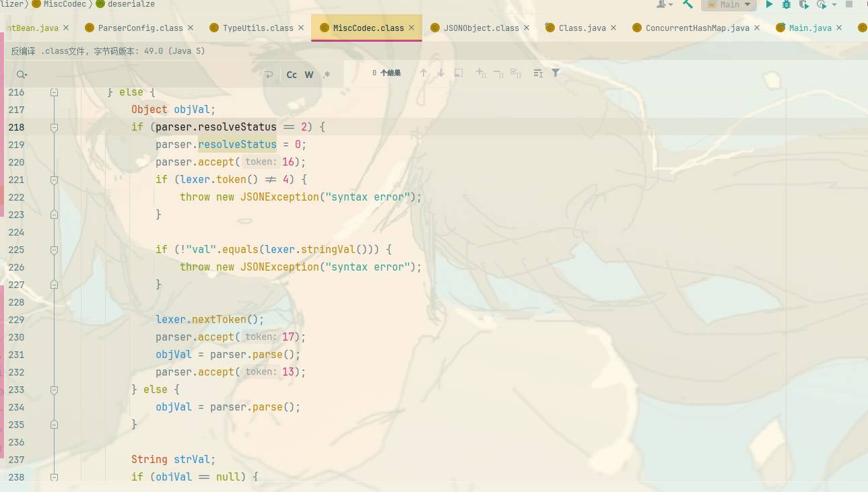
Task: Click the Stop square button
Action: click(x=849, y=4)
